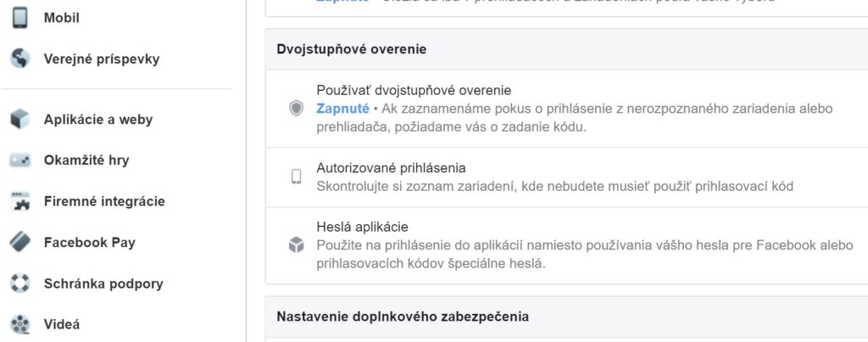This screenshot has width=868, height=342.
Task: Click the Schránka podpory lifebuoy icon
Action: coord(19,283)
